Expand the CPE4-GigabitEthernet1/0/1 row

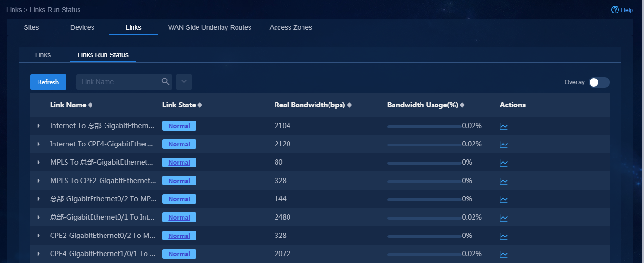(x=39, y=254)
